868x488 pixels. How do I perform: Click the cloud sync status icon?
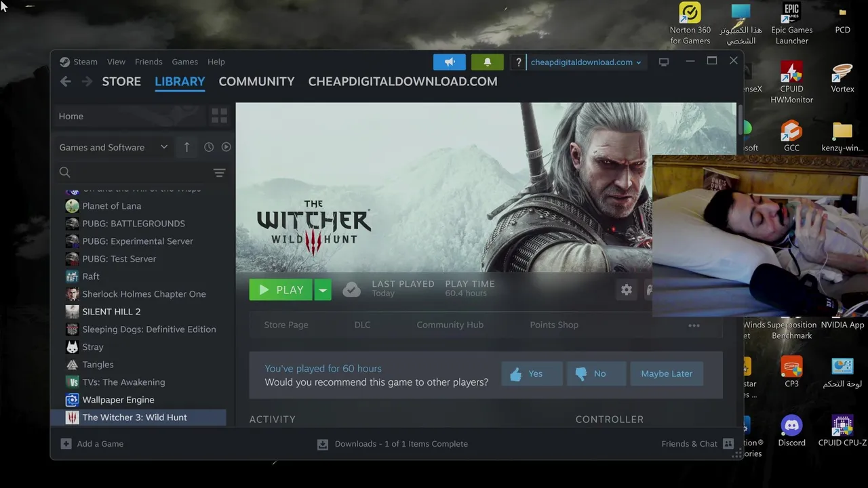tap(351, 290)
